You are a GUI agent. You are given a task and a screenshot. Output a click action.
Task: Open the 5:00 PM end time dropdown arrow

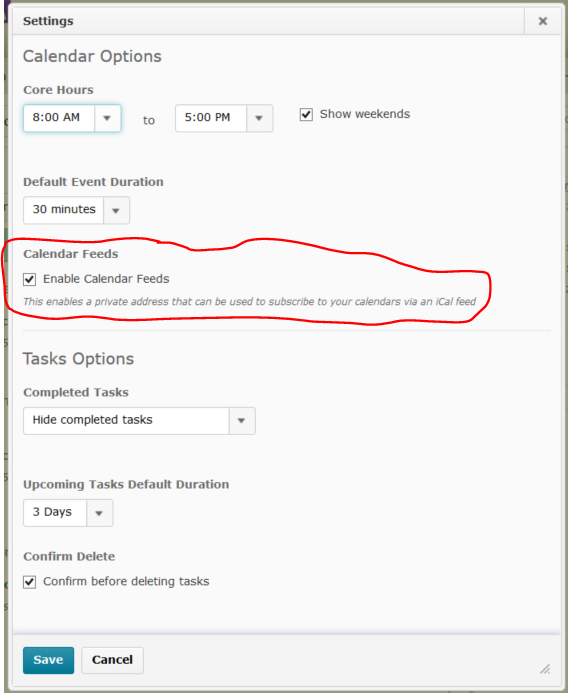tap(259, 118)
